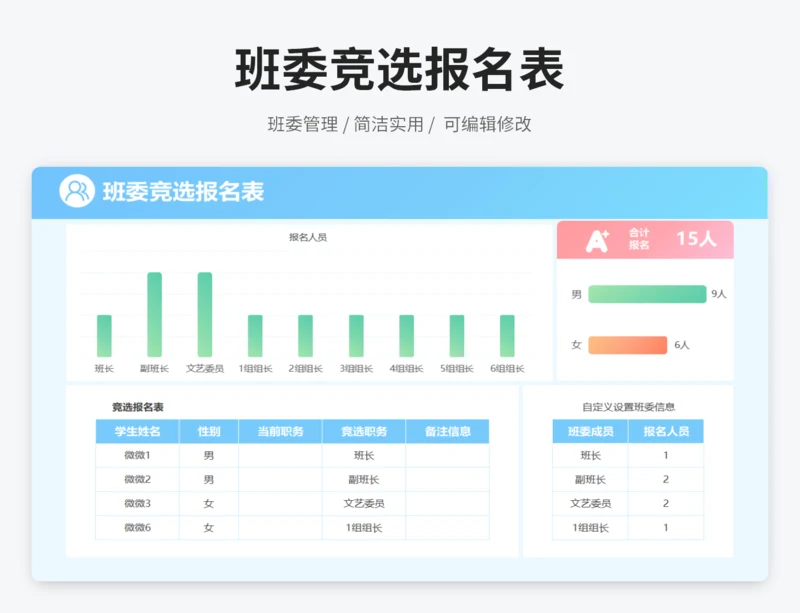Click the 3组组长 bar in the chart

(x=356, y=336)
